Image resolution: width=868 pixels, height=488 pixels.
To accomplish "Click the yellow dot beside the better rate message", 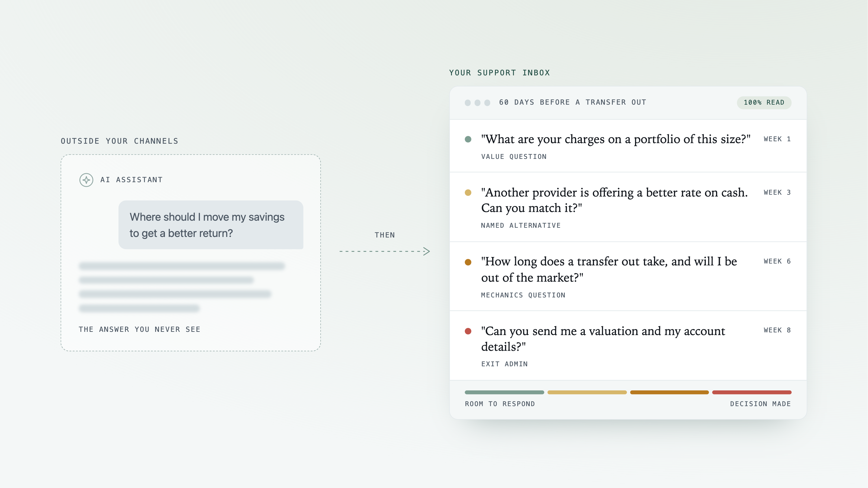I will pos(468,193).
